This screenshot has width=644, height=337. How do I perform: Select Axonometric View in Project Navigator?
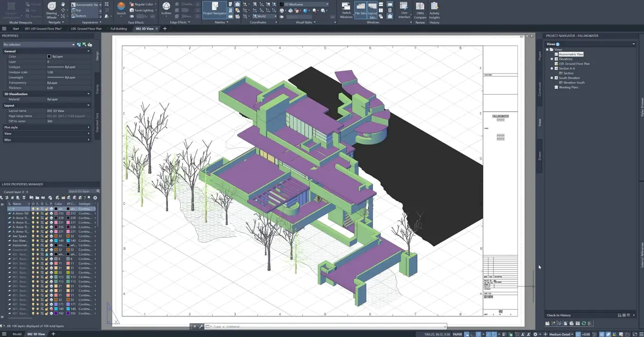click(571, 54)
